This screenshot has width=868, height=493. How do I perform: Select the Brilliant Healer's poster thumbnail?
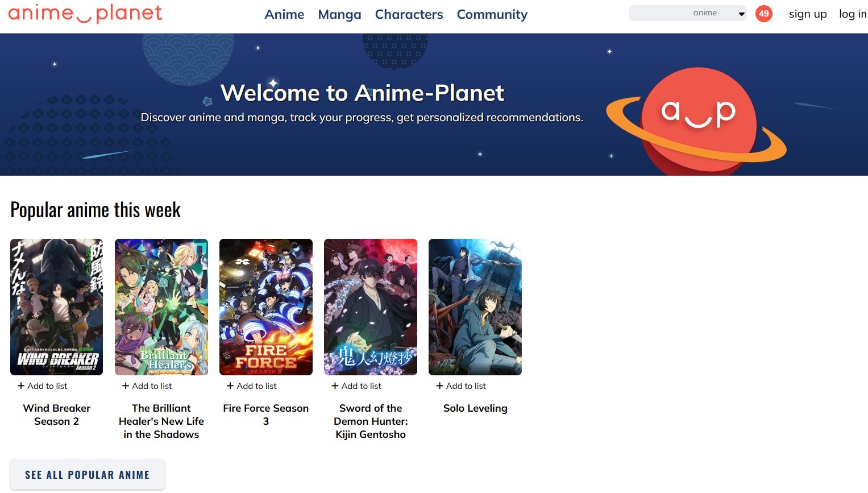(161, 307)
